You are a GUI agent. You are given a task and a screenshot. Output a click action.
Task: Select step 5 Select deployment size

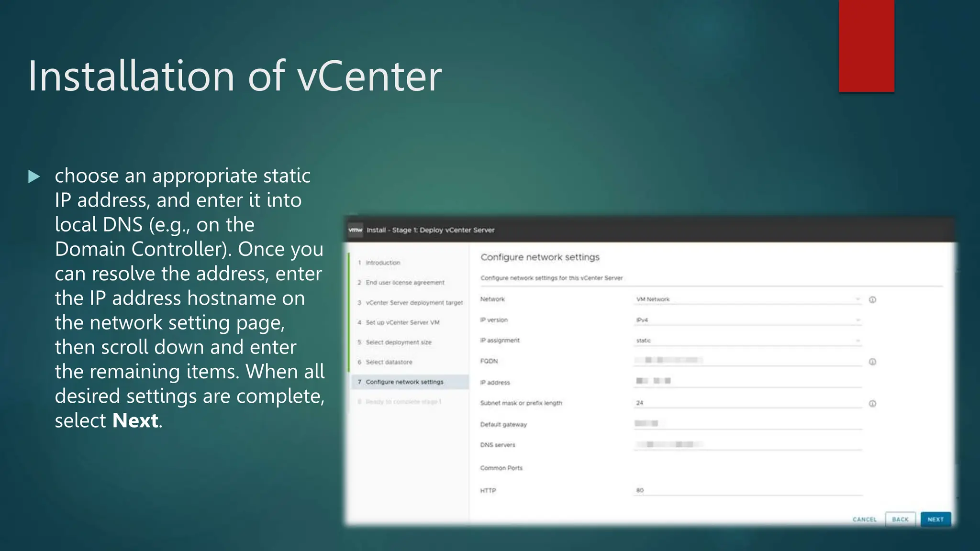395,342
